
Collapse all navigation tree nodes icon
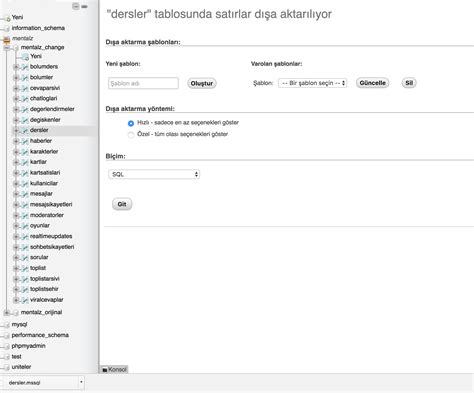pyautogui.click(x=76, y=6)
